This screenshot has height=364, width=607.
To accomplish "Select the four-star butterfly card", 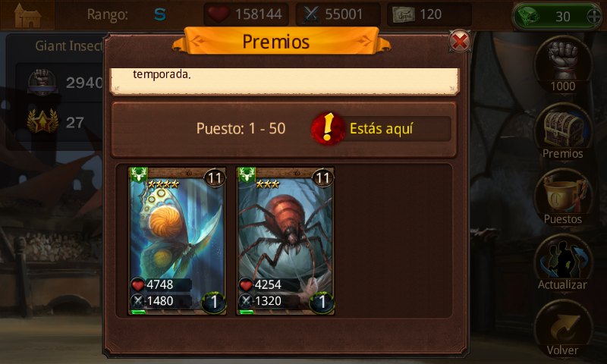I will (177, 241).
